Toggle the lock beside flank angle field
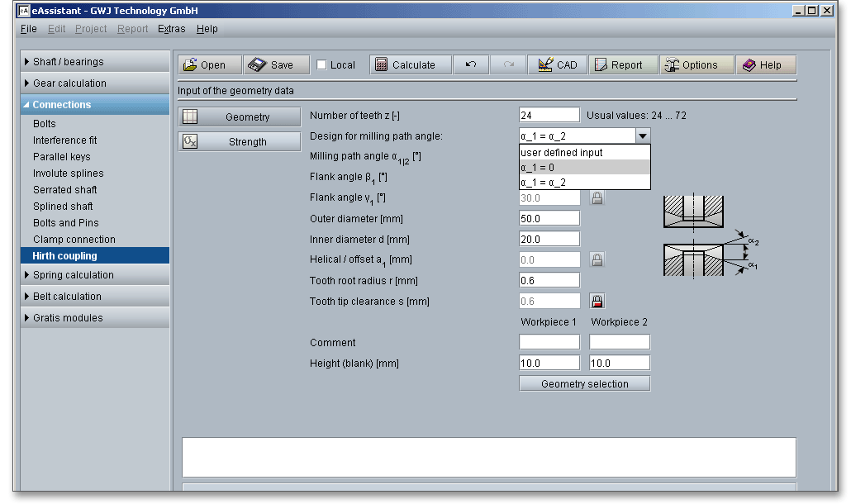The height and width of the screenshot is (504, 851). [x=597, y=198]
